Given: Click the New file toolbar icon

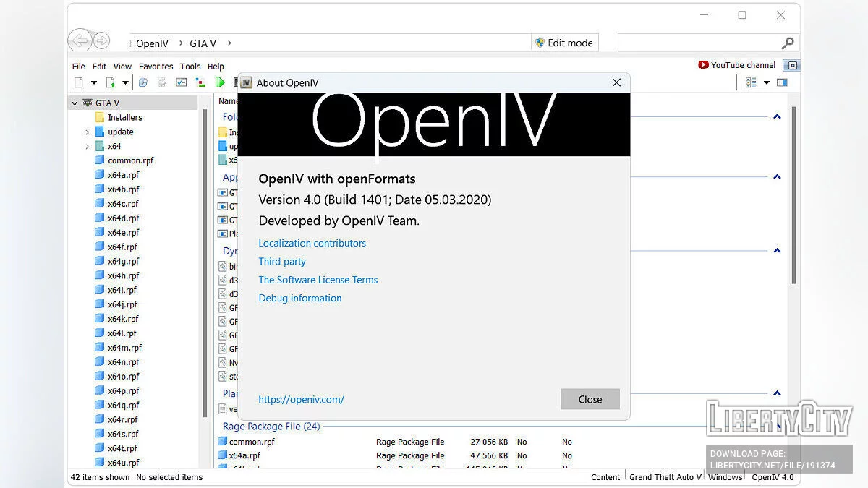Looking at the screenshot, I should (x=79, y=82).
